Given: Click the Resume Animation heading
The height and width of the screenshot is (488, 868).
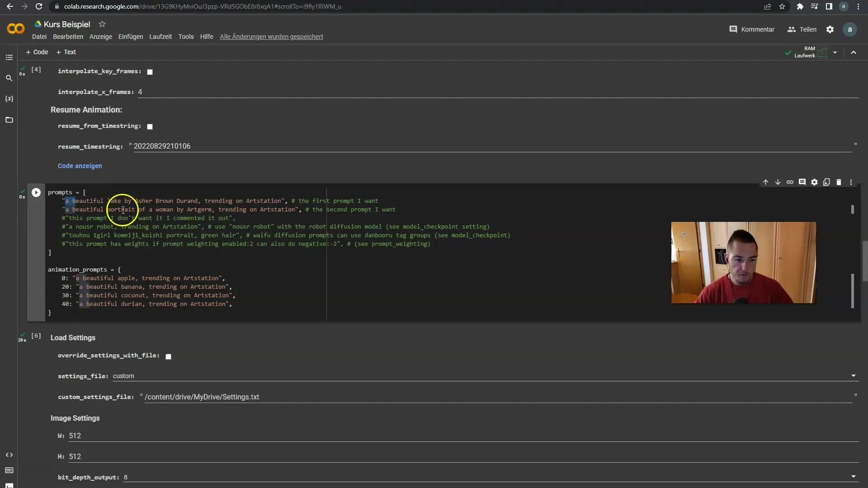Looking at the screenshot, I should pos(86,110).
